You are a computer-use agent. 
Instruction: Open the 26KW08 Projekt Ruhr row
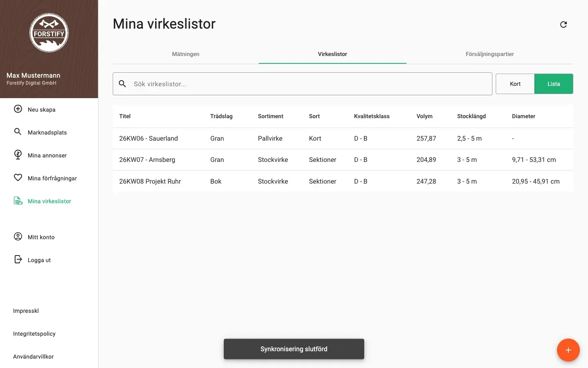tap(343, 181)
